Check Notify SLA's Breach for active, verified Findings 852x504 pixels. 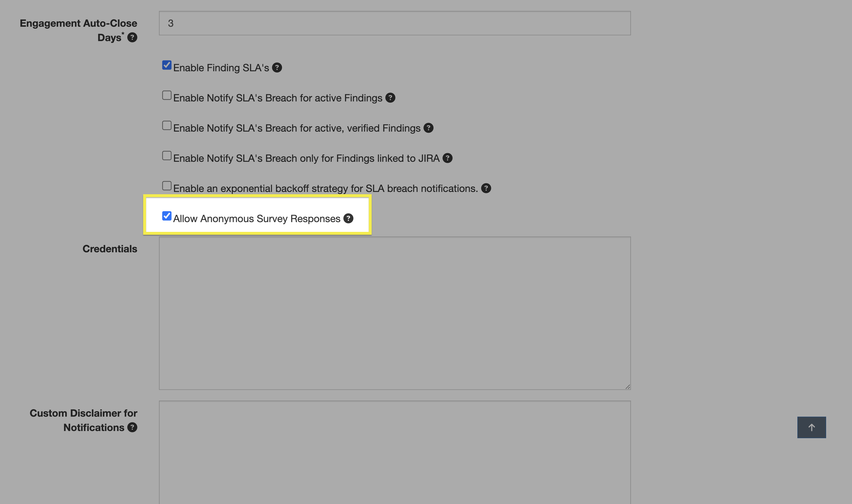[166, 126]
